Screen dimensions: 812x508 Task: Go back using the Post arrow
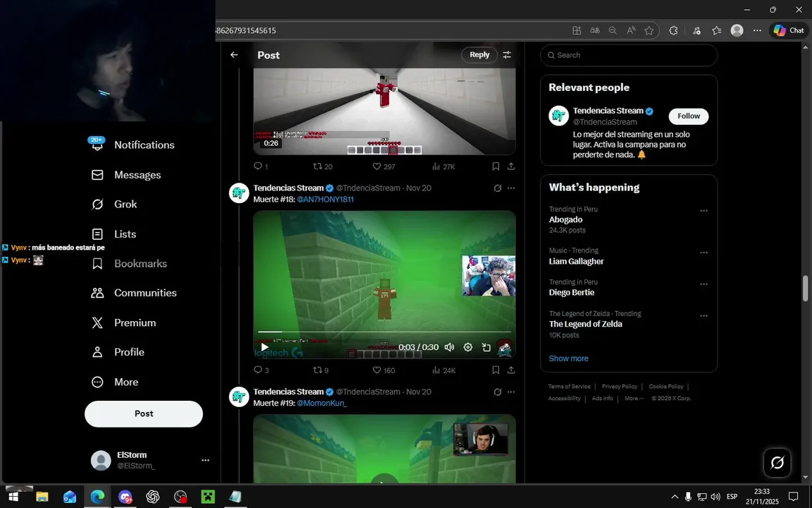(x=234, y=55)
